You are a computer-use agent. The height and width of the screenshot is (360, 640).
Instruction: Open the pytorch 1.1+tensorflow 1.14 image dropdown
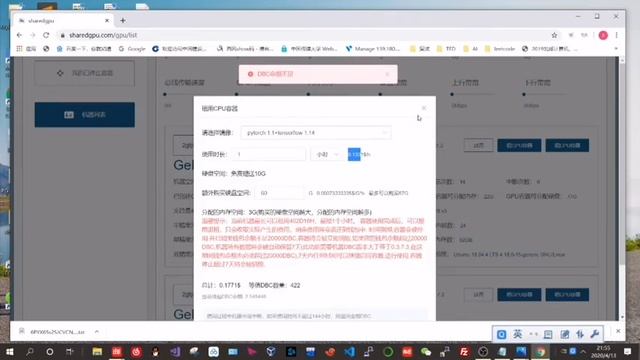316,133
